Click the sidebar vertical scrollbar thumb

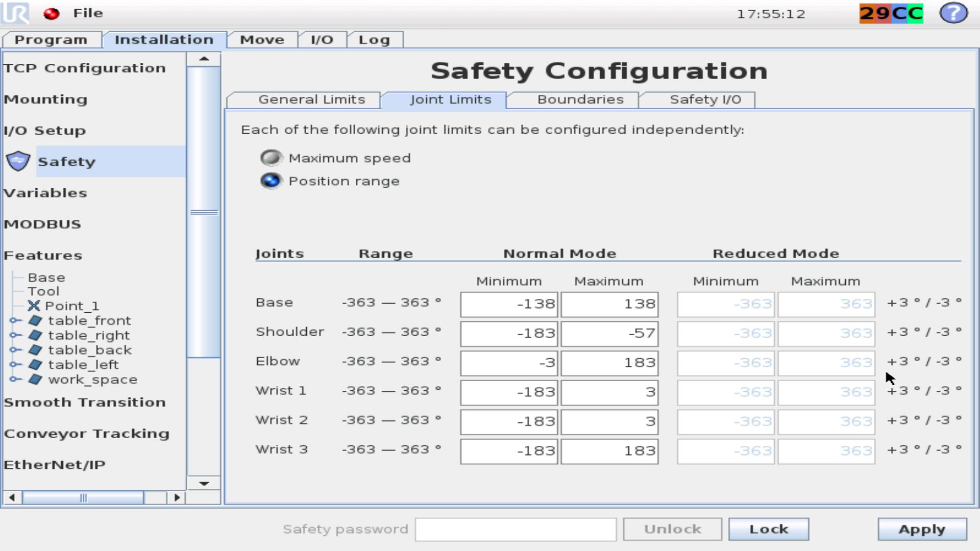click(x=204, y=212)
